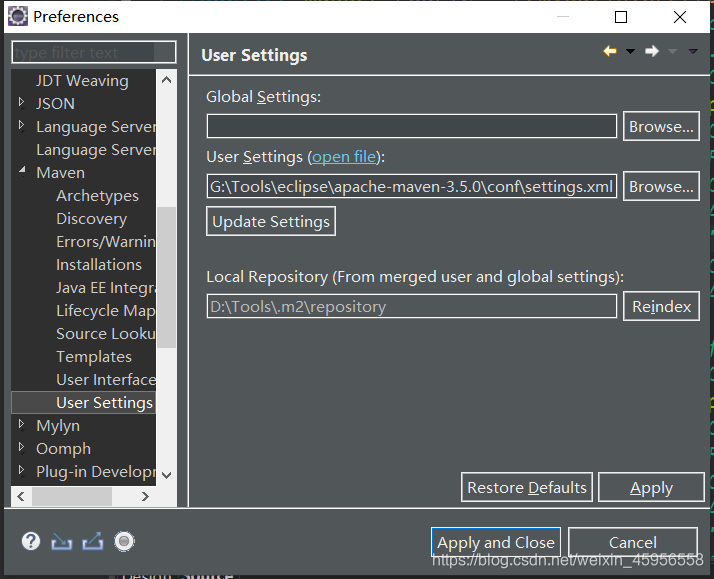Click the Restore Defaults button
This screenshot has height=579, width=714.
(x=527, y=487)
